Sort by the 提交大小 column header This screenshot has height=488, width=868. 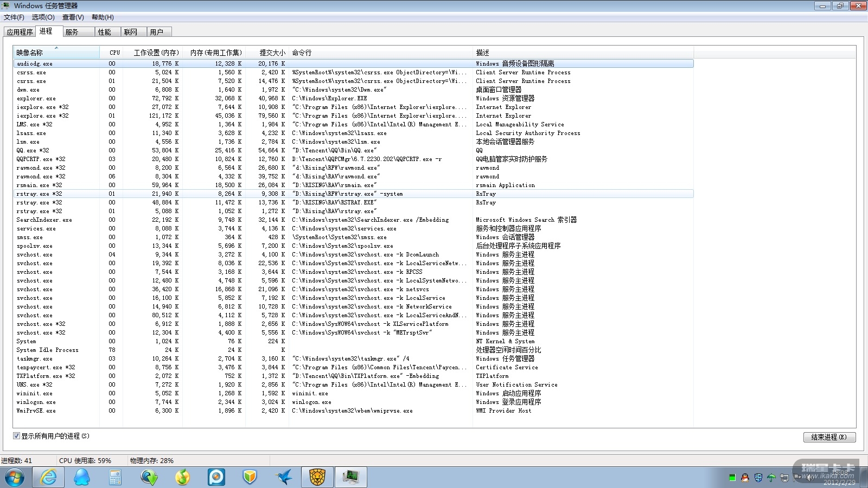point(267,53)
